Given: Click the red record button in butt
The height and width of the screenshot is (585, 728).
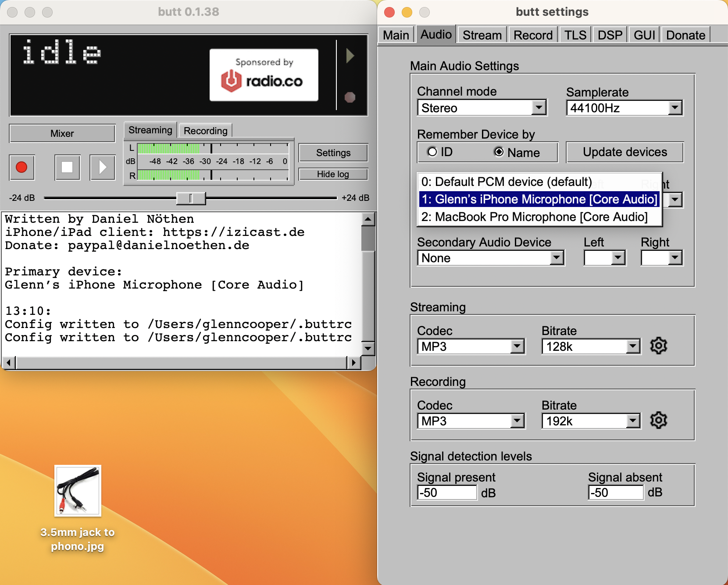Looking at the screenshot, I should click(21, 167).
